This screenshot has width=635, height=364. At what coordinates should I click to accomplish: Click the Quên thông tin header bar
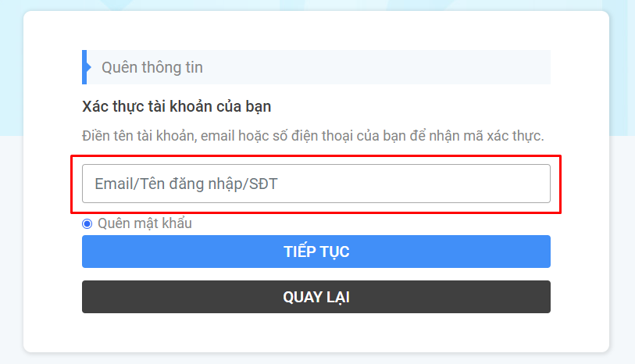point(316,67)
